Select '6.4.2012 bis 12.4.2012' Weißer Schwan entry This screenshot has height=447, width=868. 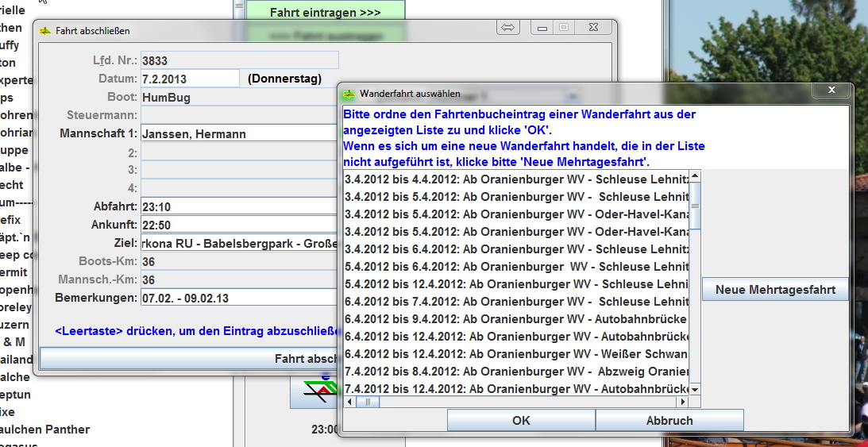(516, 353)
